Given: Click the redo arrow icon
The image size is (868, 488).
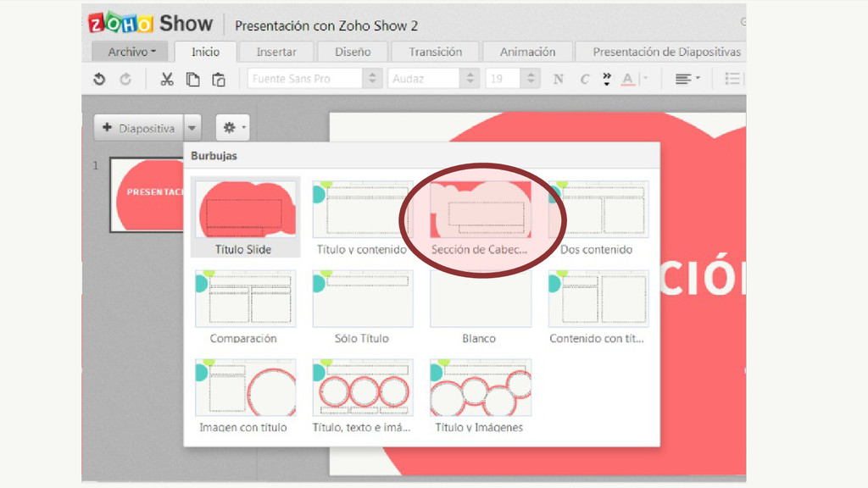Looking at the screenshot, I should click(125, 79).
